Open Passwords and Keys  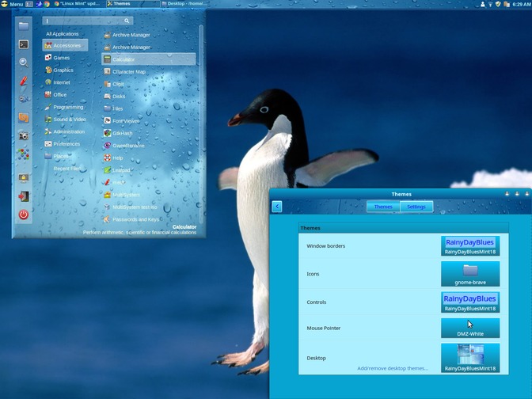coord(149,219)
